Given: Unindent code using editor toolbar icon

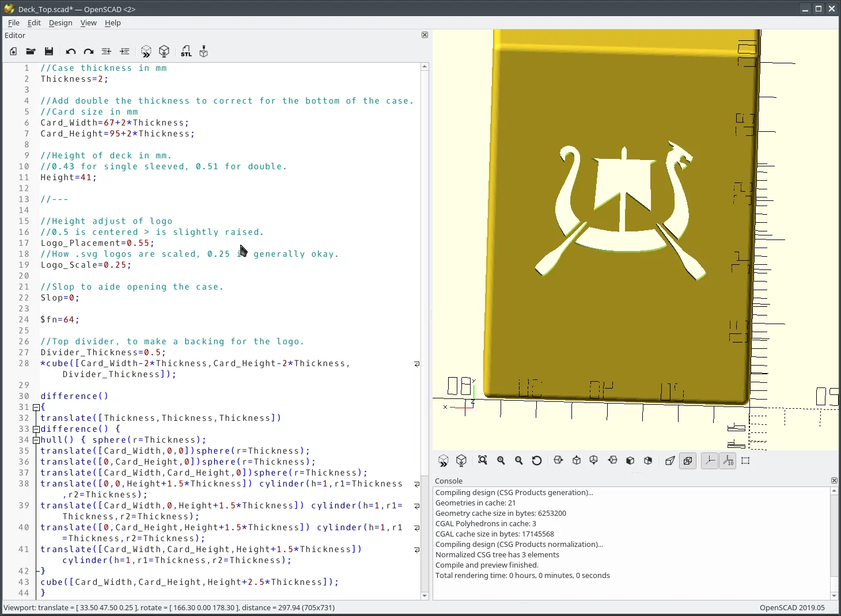Looking at the screenshot, I should tap(107, 52).
